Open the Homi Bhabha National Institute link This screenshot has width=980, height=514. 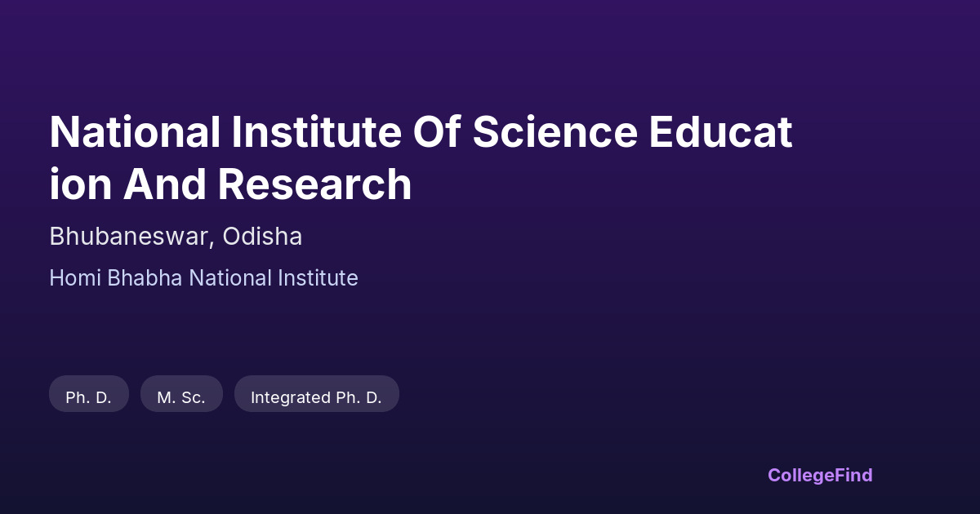pyautogui.click(x=203, y=278)
